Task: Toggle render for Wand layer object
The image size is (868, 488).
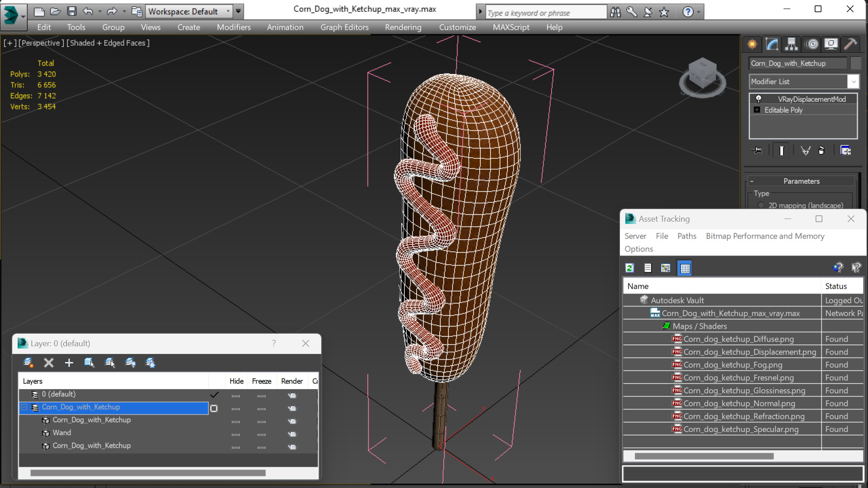Action: click(292, 434)
